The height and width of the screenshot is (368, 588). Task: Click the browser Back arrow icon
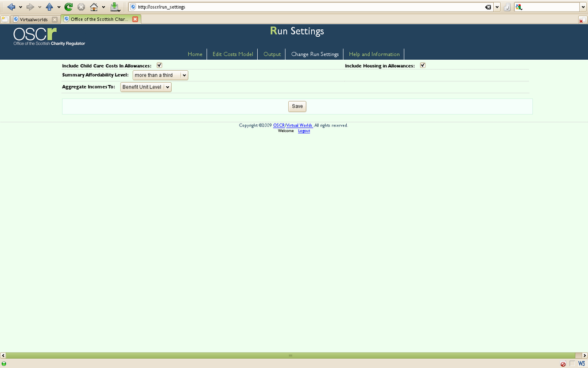click(10, 7)
